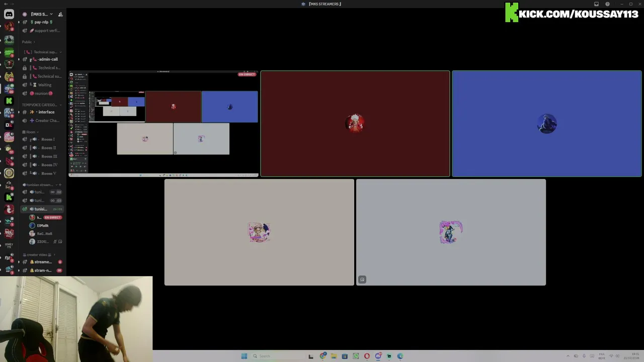Viewport: 644px width, 362px height.
Task: Collapse the Technical support category
Action: (x=43, y=52)
